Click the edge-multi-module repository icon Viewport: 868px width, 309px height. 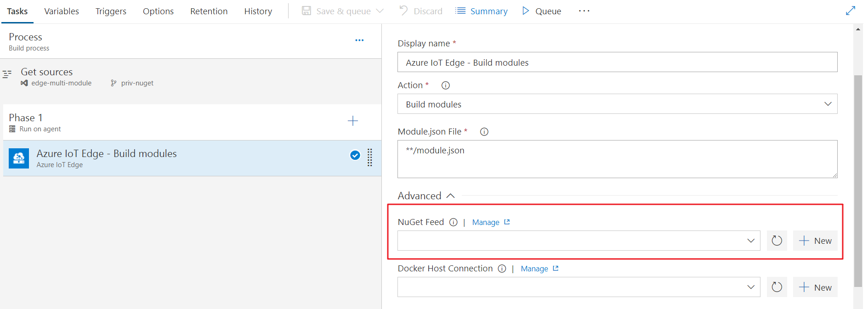click(x=24, y=83)
